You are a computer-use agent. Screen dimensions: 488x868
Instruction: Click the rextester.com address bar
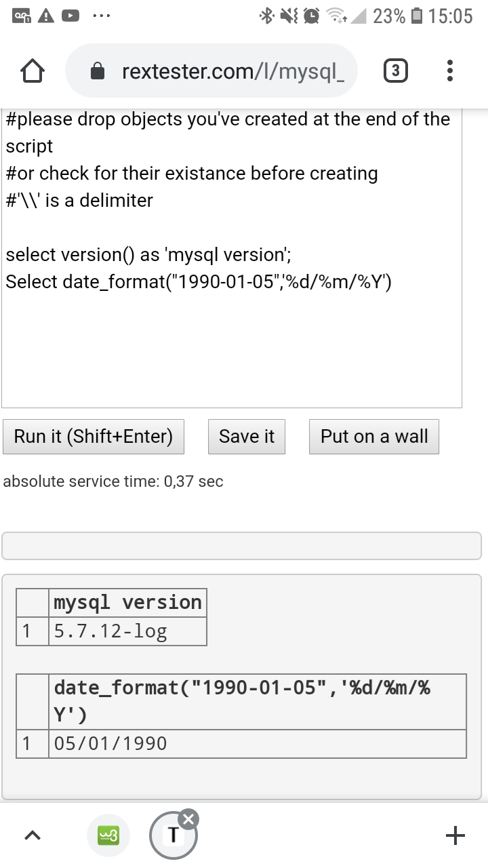pos(230,71)
